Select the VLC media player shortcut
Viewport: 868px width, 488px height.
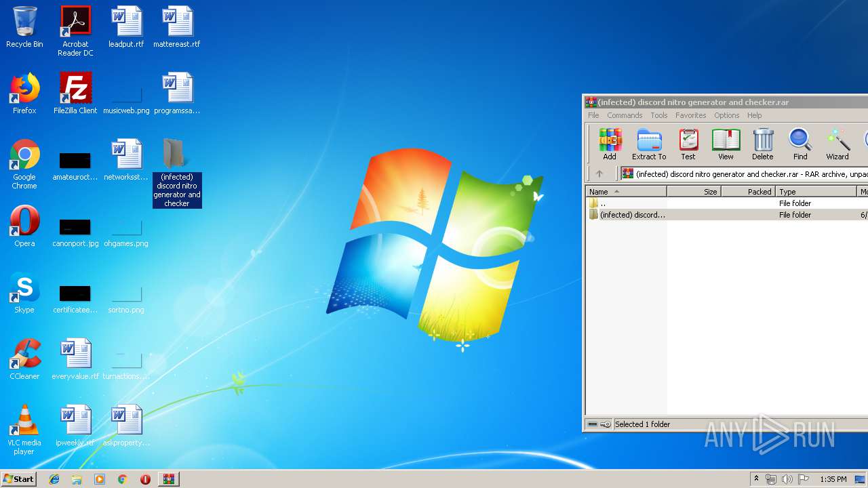coord(24,430)
